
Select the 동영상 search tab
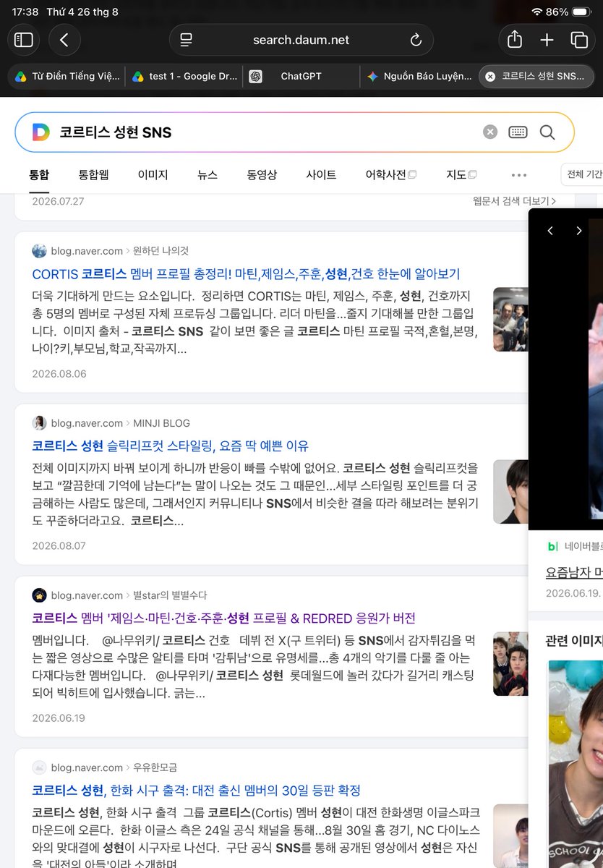[x=262, y=174]
